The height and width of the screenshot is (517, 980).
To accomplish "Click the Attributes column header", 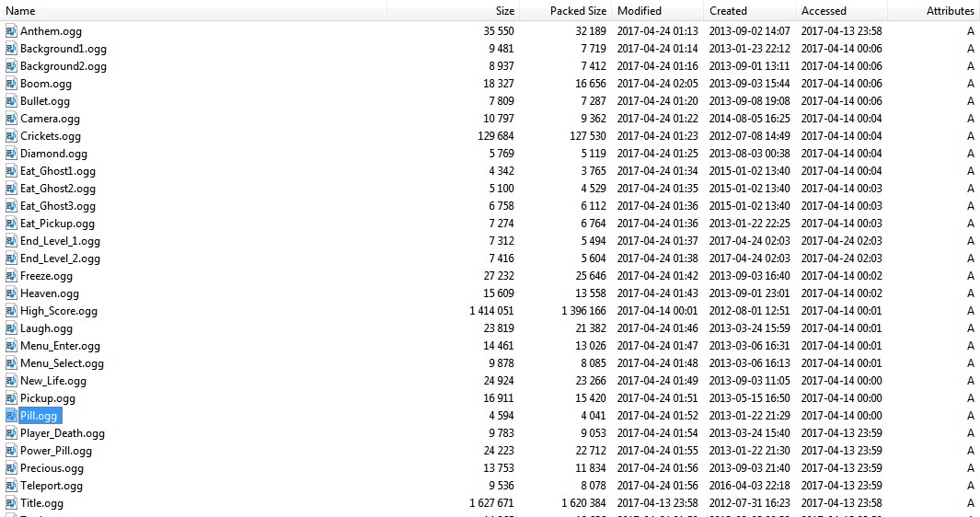I will (x=950, y=11).
